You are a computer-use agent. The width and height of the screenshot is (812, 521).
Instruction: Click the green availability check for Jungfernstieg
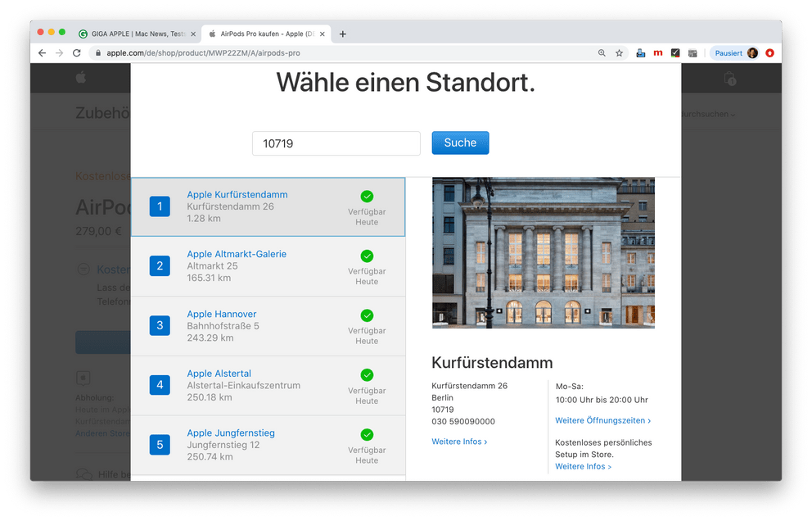click(x=368, y=434)
